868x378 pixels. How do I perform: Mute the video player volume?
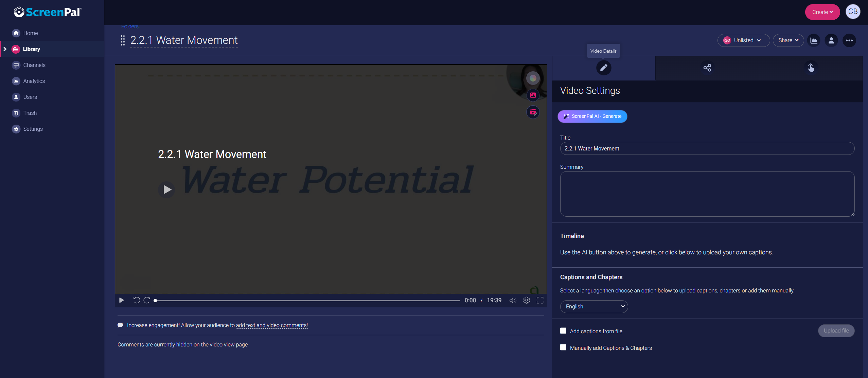pos(513,300)
